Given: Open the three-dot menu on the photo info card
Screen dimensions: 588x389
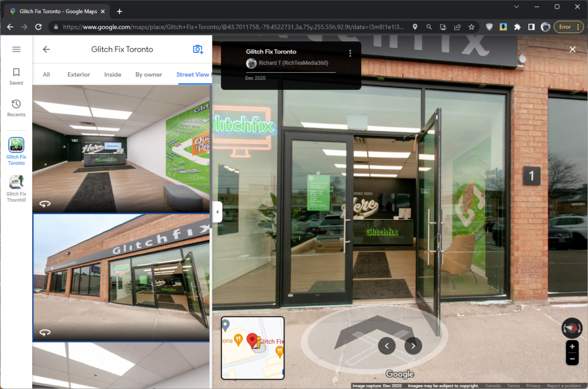Looking at the screenshot, I should click(x=350, y=53).
